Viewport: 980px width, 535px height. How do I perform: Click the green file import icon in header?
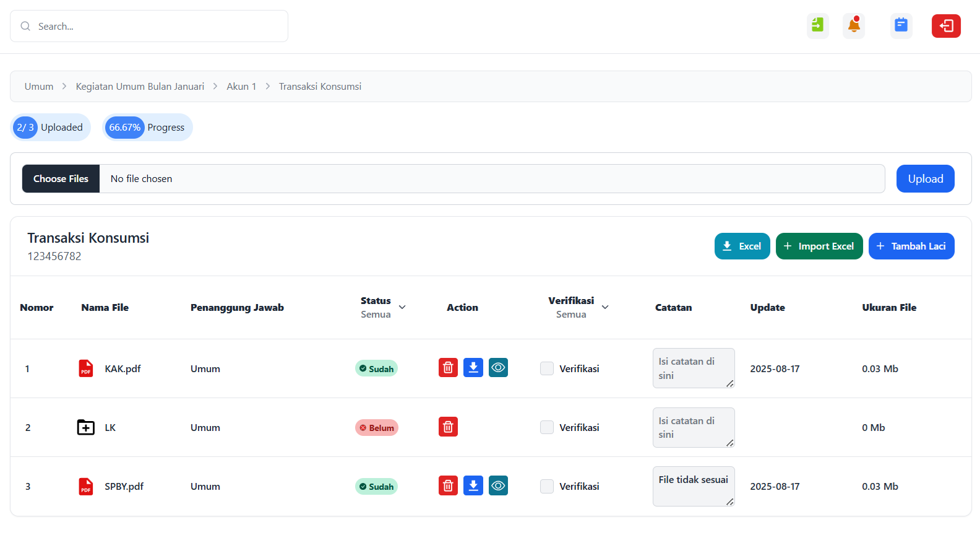(817, 26)
